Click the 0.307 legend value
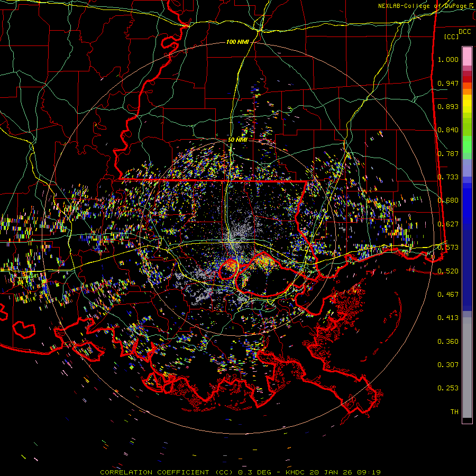The width and height of the screenshot is (476, 476). [x=448, y=365]
